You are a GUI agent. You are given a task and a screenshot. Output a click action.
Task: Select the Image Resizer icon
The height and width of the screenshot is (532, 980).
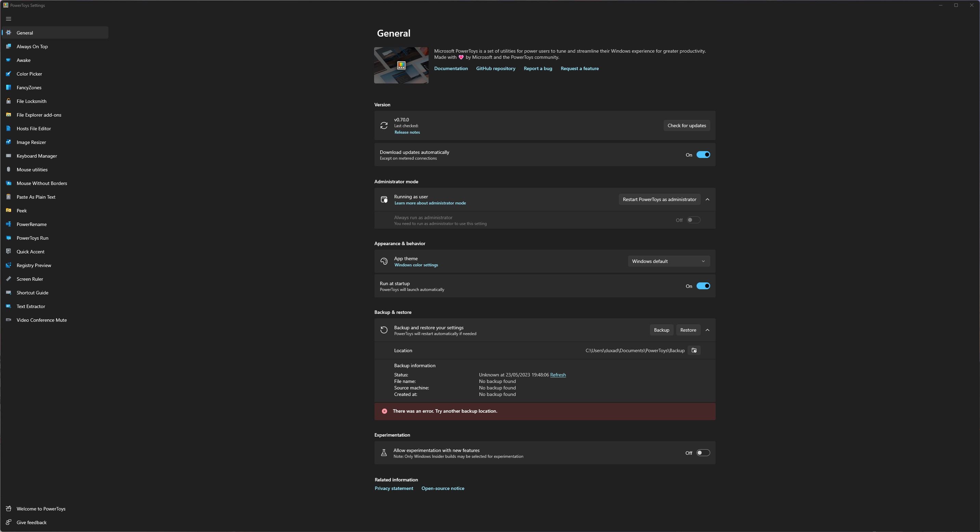[x=8, y=142]
